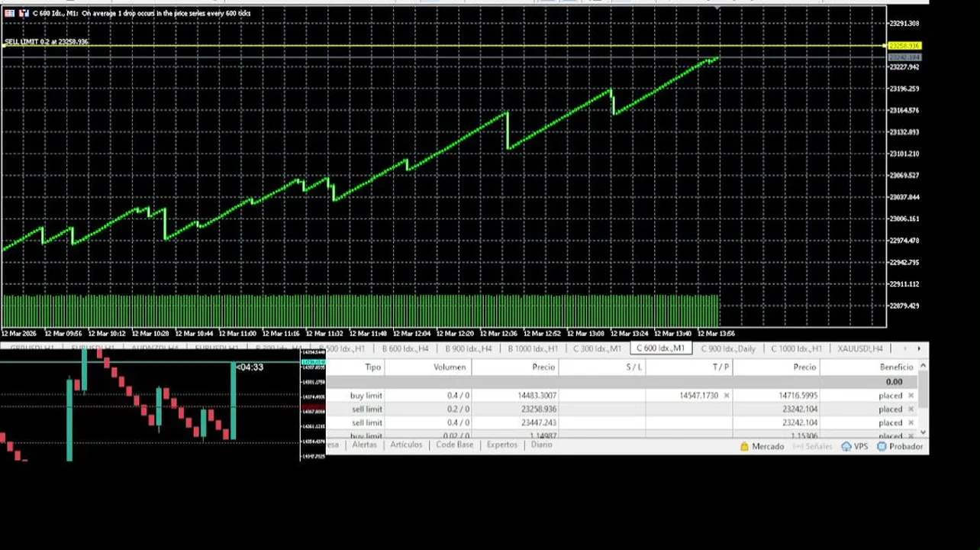
Task: Switch to B 1000 Idx.,H1 chart tab
Action: point(533,348)
